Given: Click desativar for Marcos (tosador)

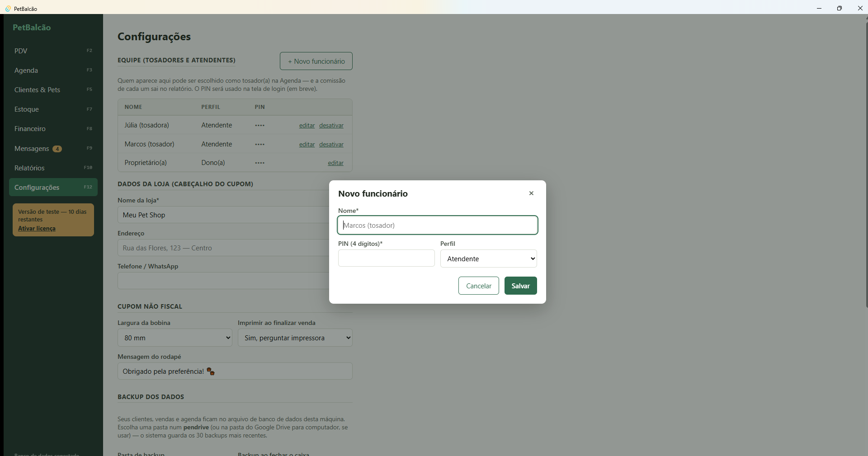Looking at the screenshot, I should [x=331, y=144].
